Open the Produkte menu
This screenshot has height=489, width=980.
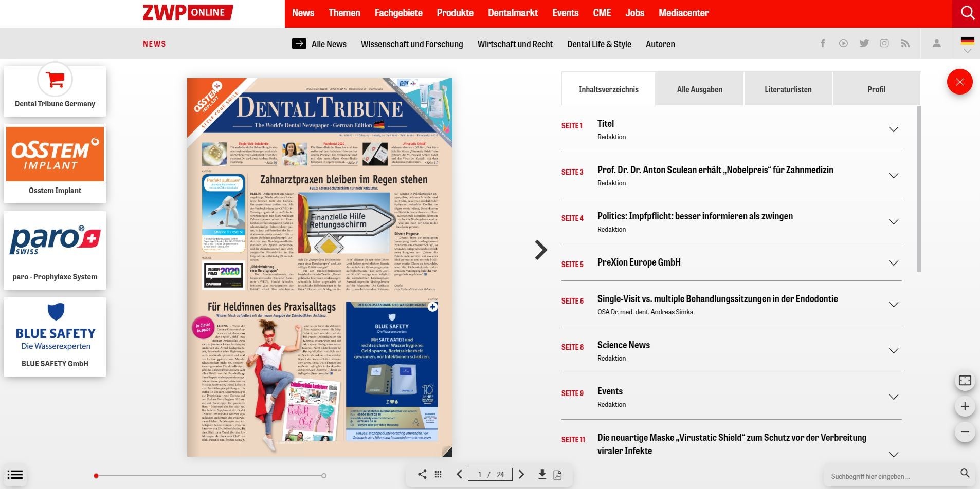pyautogui.click(x=455, y=13)
